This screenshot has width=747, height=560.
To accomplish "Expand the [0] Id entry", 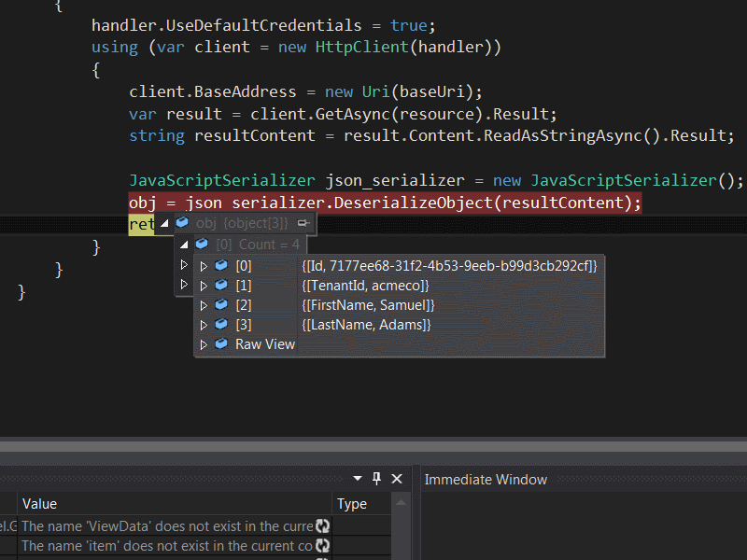I will click(x=204, y=265).
